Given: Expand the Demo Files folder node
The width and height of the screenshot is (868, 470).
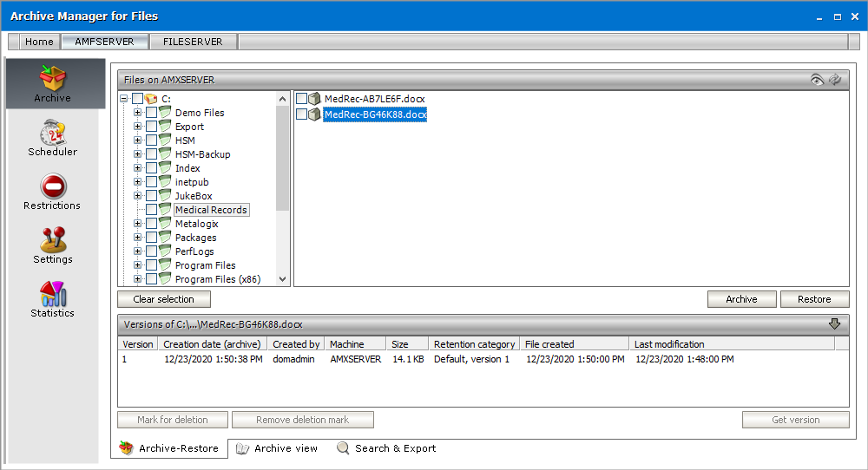Looking at the screenshot, I should [x=138, y=113].
